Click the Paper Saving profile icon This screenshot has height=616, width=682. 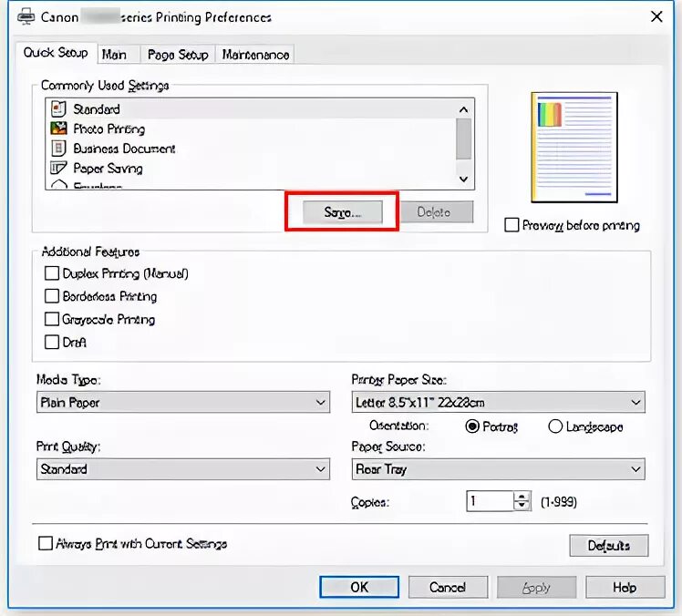tap(58, 168)
